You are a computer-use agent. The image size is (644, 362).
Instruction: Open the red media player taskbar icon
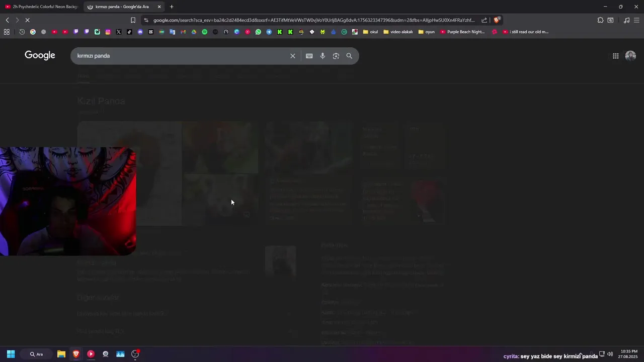pyautogui.click(x=91, y=354)
